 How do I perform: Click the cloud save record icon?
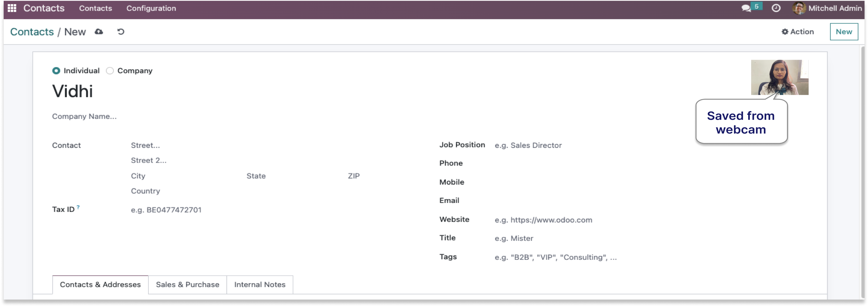click(99, 32)
